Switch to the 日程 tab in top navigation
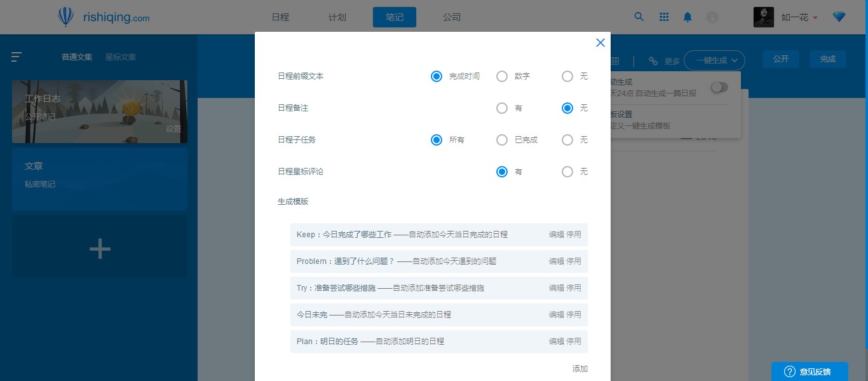This screenshot has height=381, width=868. (279, 17)
